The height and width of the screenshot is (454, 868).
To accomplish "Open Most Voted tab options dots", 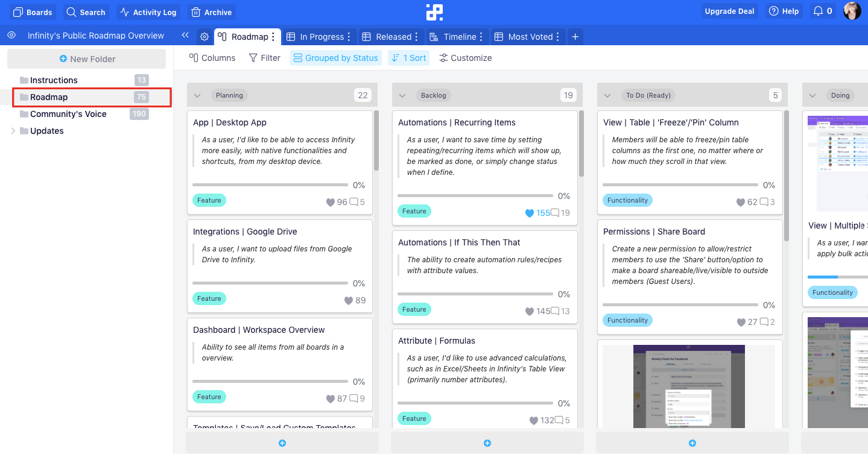I will [x=558, y=37].
